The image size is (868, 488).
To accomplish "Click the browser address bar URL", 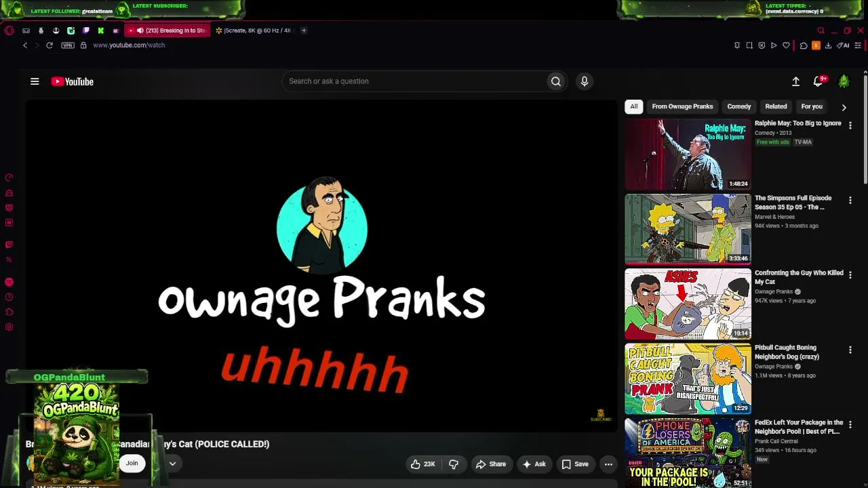I will pos(129,45).
